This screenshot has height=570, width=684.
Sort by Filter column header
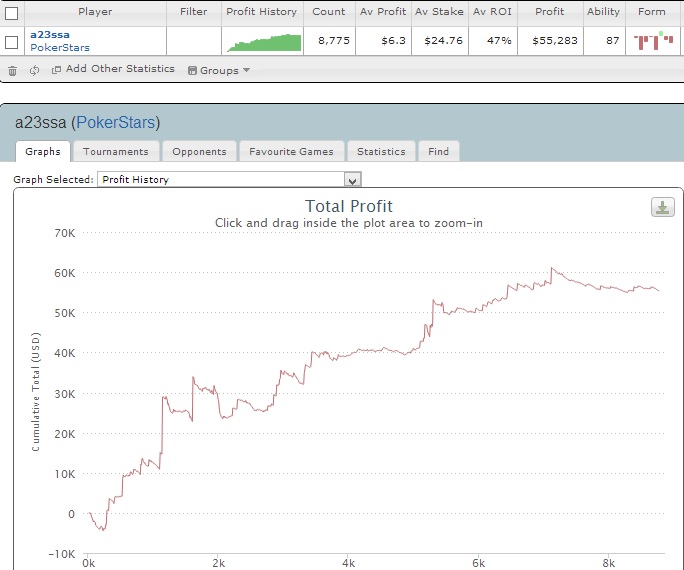click(x=194, y=12)
